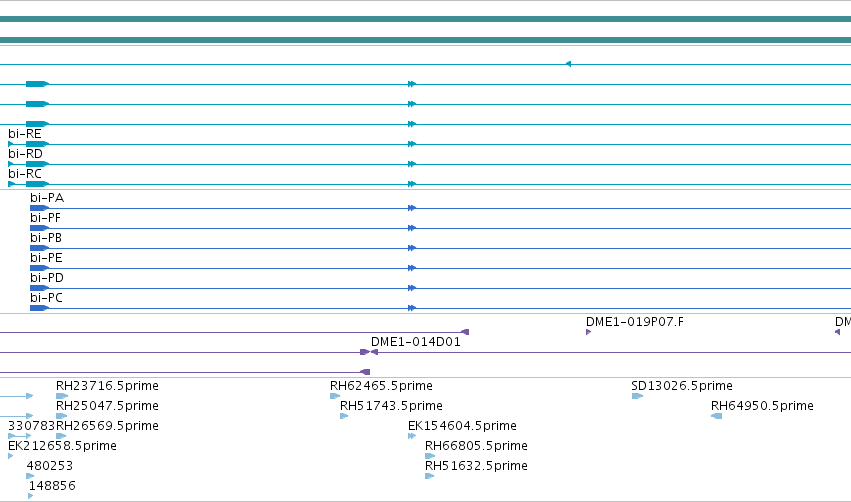851x502 pixels.
Task: Select the bi-PE protein label
Action: tap(46, 258)
